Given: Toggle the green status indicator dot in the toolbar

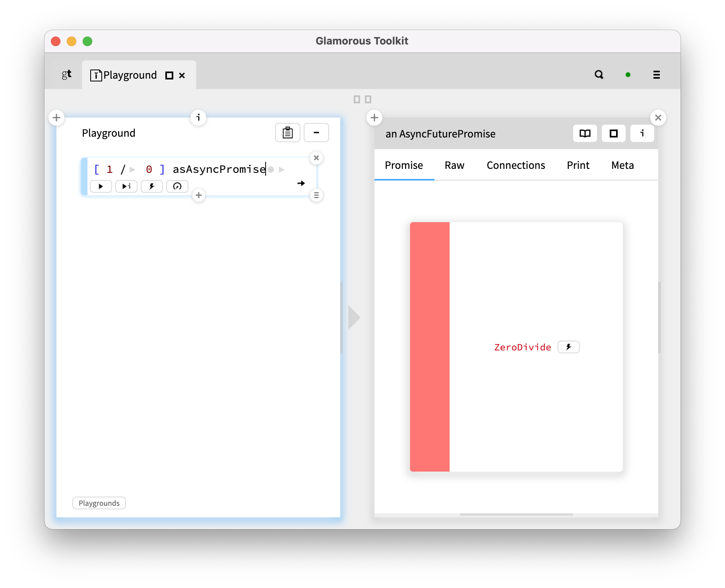Looking at the screenshot, I should [x=628, y=75].
